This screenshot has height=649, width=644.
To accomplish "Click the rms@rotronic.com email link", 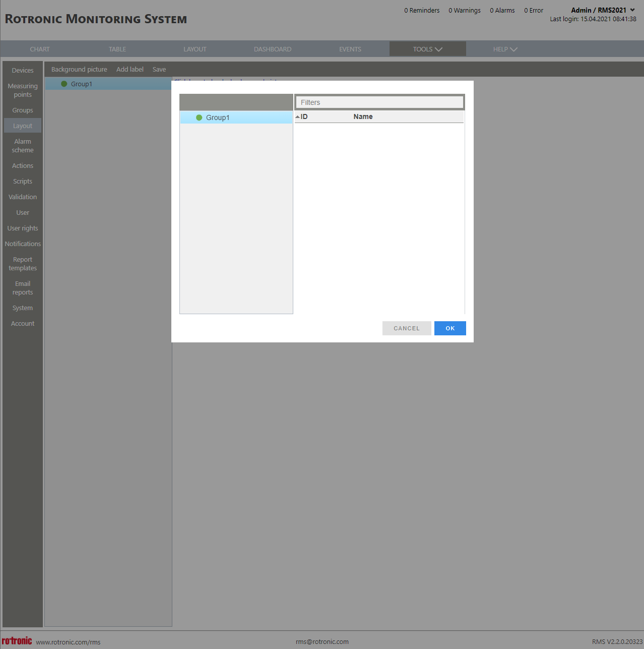I will [322, 641].
